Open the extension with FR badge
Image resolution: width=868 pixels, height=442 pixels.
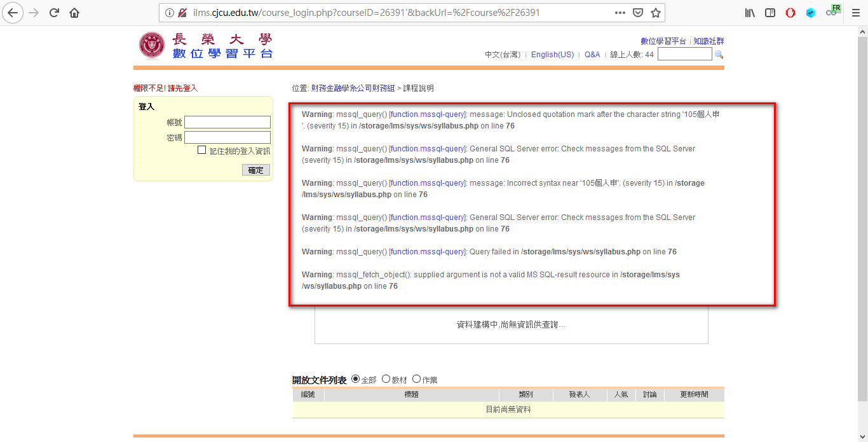[832, 11]
